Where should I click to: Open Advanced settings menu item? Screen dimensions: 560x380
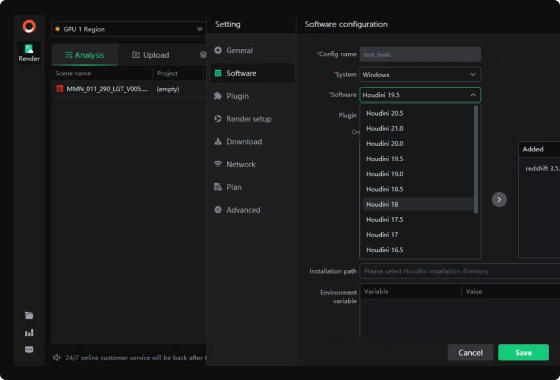tap(252, 210)
